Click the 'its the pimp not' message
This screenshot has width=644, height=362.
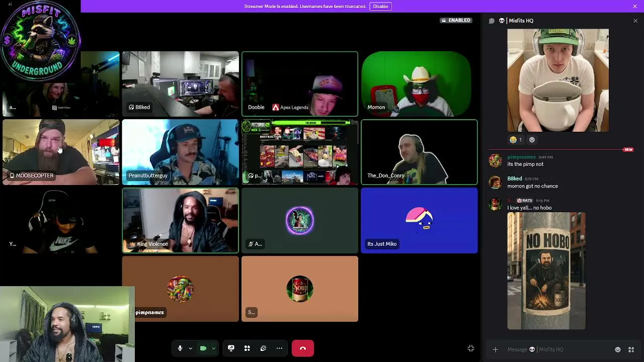[x=525, y=164]
